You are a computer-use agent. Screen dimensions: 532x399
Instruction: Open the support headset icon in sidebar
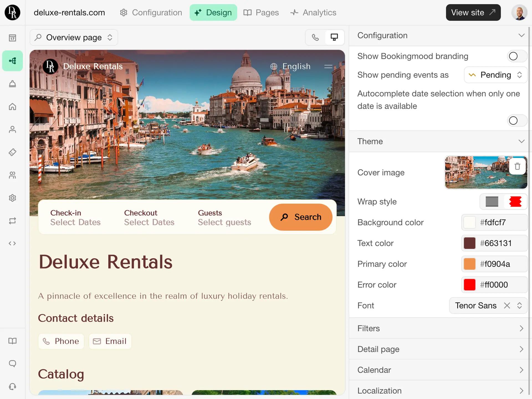pyautogui.click(x=12, y=387)
